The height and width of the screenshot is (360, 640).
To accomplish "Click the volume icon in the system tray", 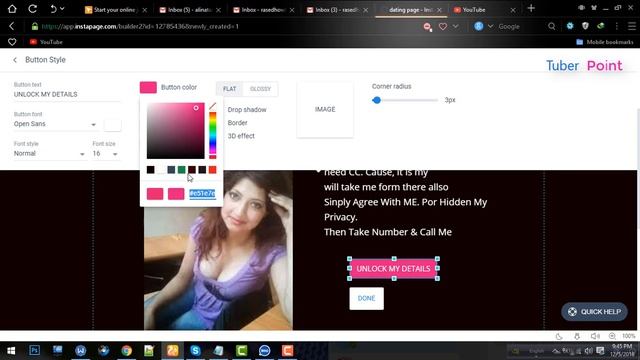I will 588,351.
